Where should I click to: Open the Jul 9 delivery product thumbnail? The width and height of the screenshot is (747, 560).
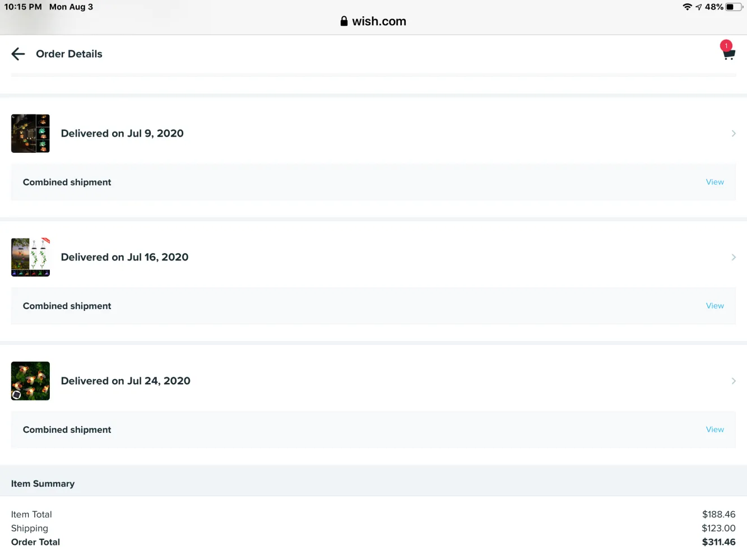pos(30,133)
